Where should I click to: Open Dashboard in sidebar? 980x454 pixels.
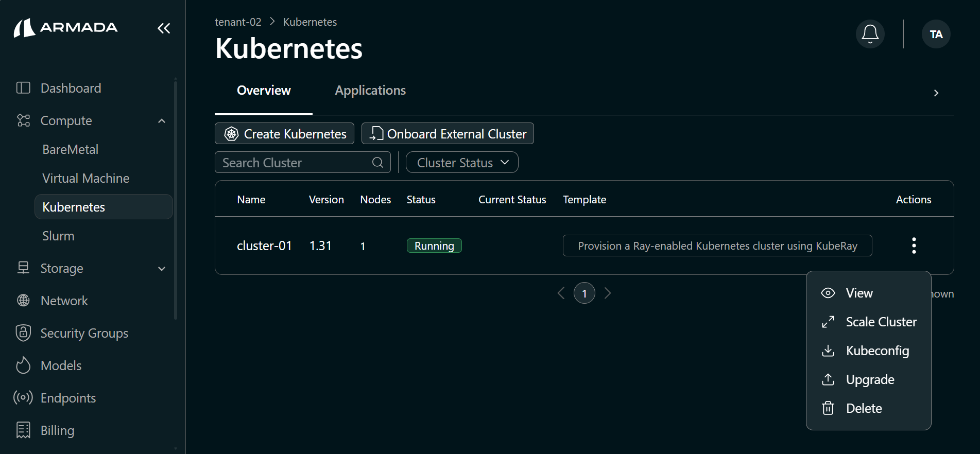tap(71, 88)
